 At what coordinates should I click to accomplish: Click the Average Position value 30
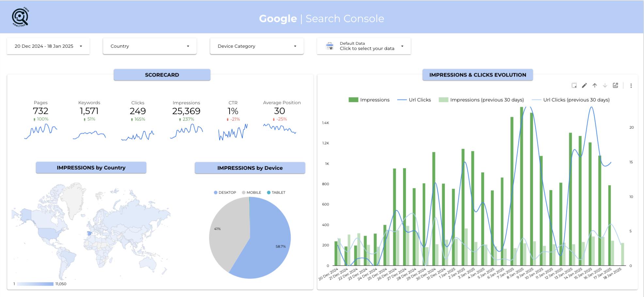click(280, 111)
